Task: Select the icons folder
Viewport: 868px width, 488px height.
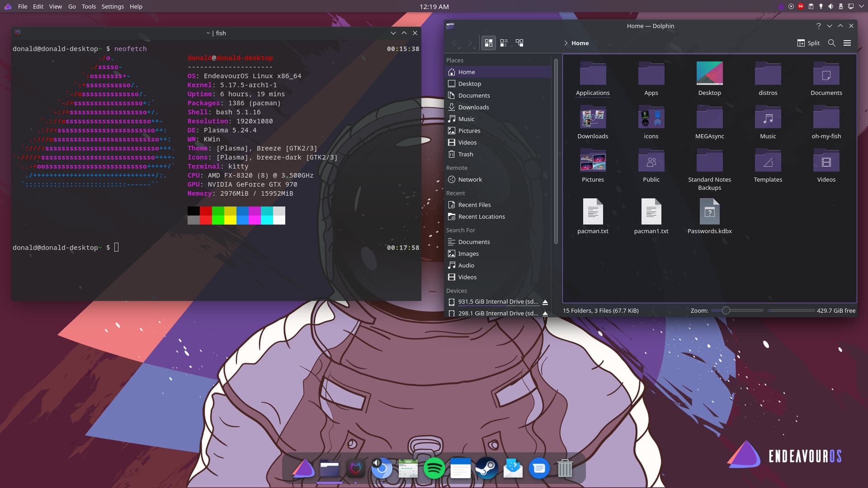Action: [x=651, y=122]
